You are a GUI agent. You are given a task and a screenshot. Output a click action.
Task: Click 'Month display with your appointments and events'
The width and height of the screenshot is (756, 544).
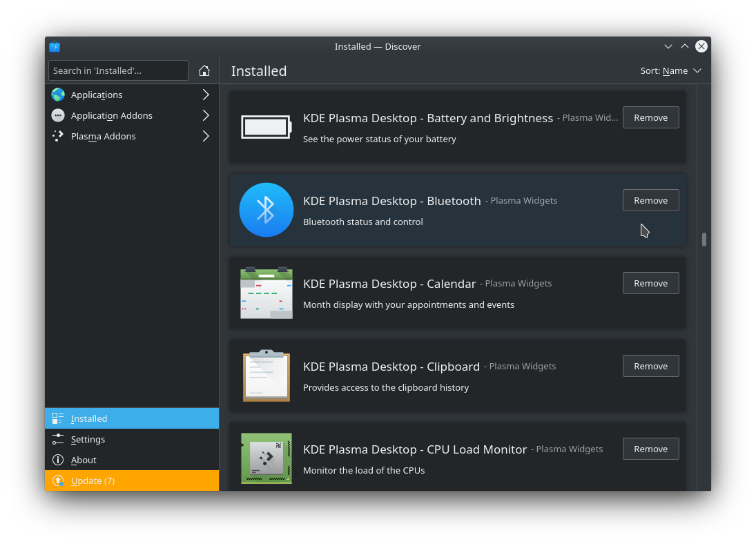pos(409,305)
